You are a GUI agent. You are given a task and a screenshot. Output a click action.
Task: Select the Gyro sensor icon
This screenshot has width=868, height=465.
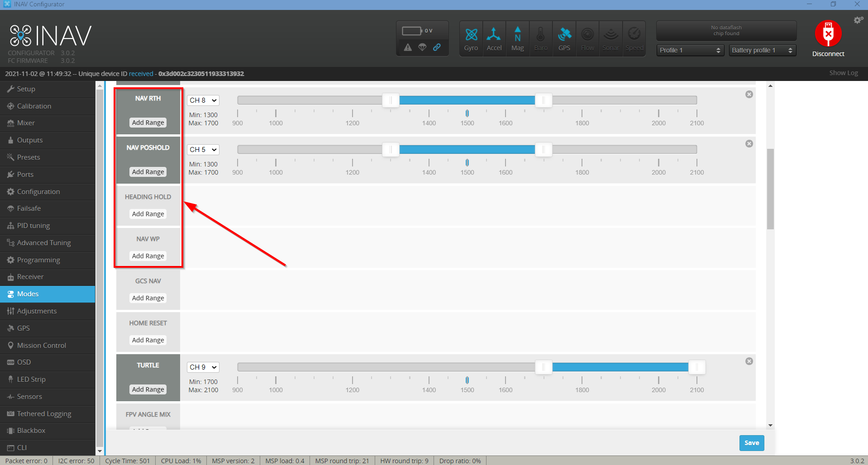click(471, 38)
